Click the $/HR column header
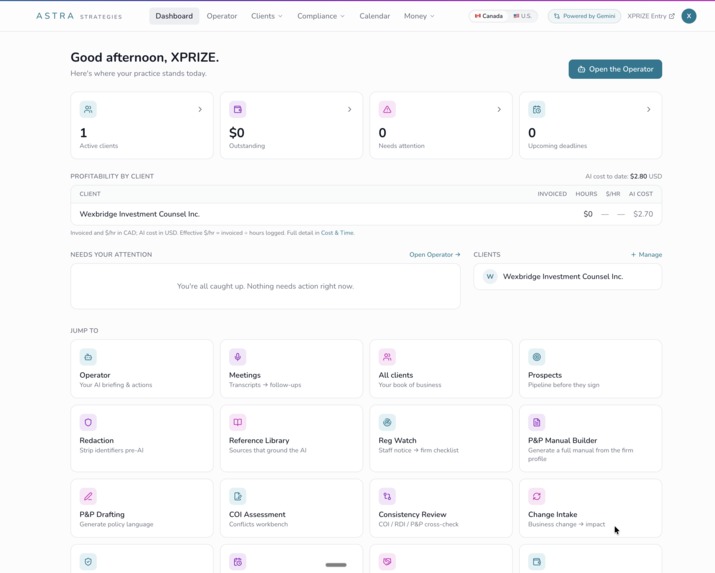 613,194
